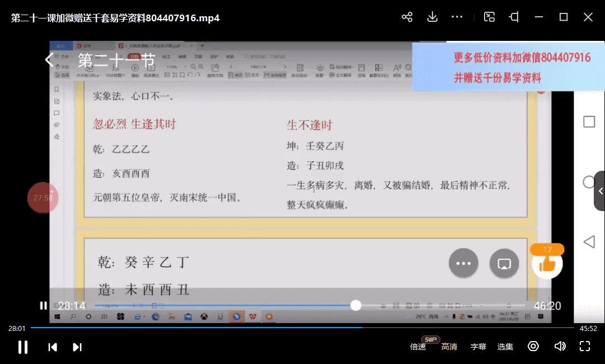605x364 pixels.
Task: Click the back arrow beside 第二十一节
Action: [50, 60]
